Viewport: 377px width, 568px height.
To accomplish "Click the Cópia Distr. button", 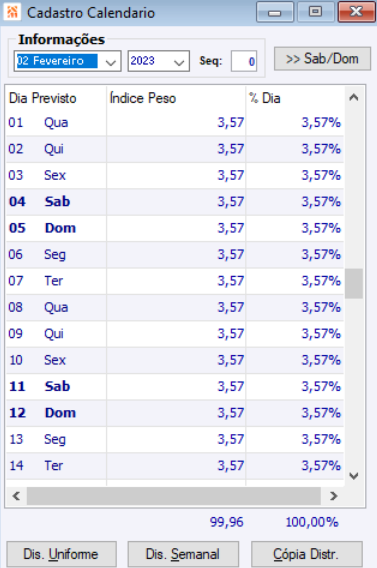I will [306, 554].
